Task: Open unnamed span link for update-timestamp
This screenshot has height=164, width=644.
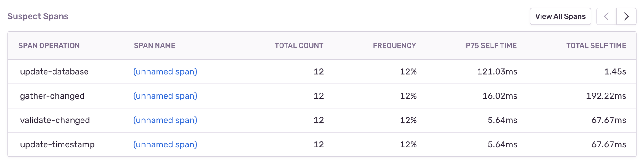Action: 165,144
